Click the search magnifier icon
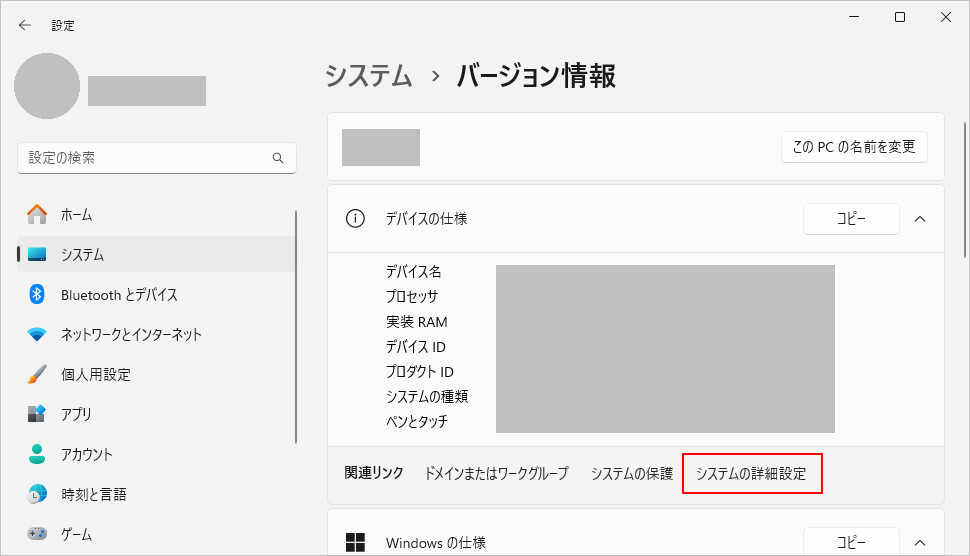 point(278,158)
